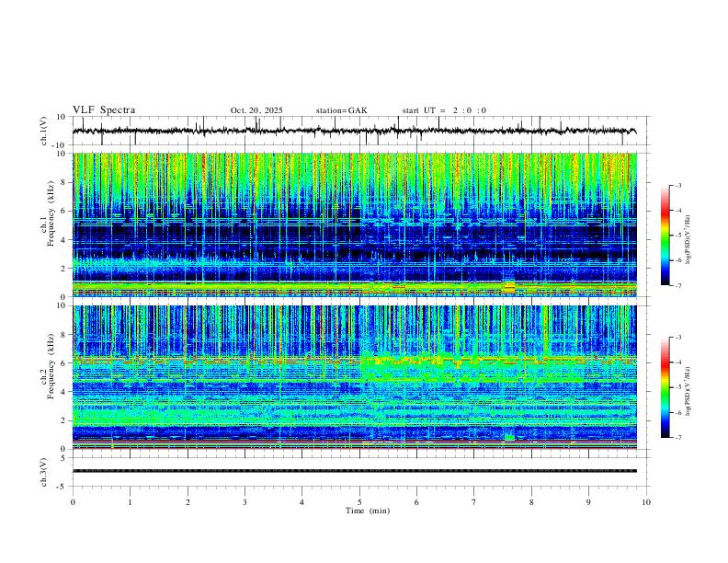
Task: Click the "Time (min)" x-axis label
Action: click(x=368, y=511)
